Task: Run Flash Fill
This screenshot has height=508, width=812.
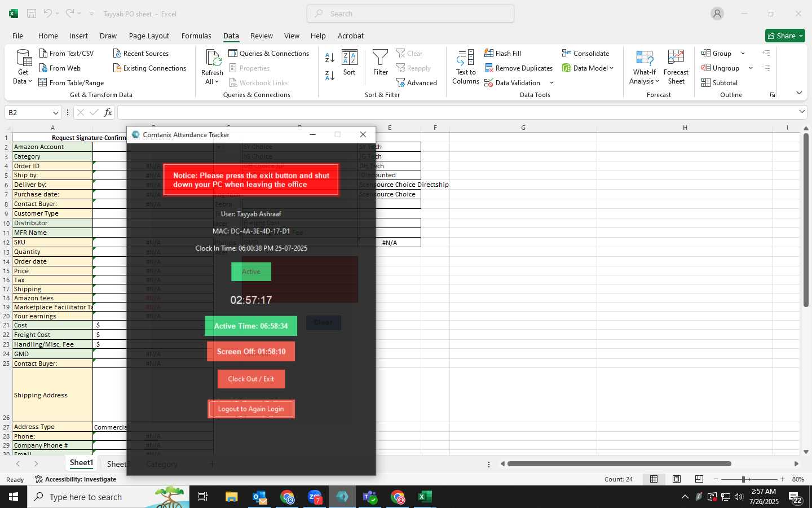Action: (502, 53)
